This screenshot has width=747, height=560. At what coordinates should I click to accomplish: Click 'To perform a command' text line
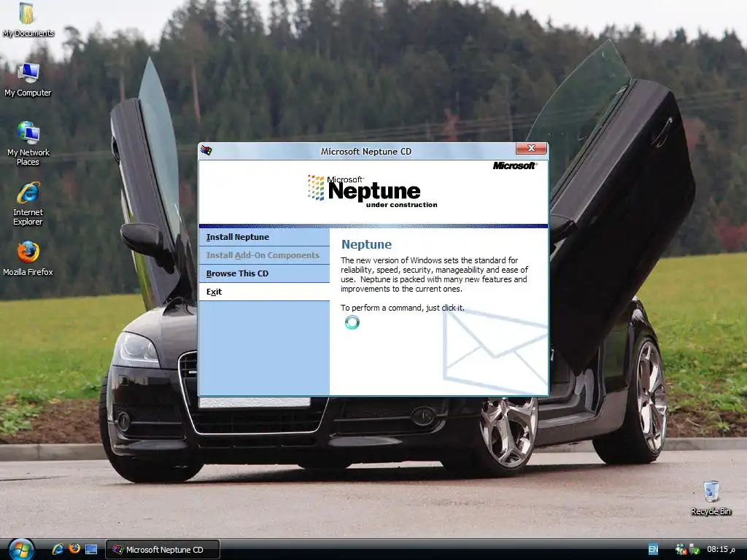click(402, 308)
